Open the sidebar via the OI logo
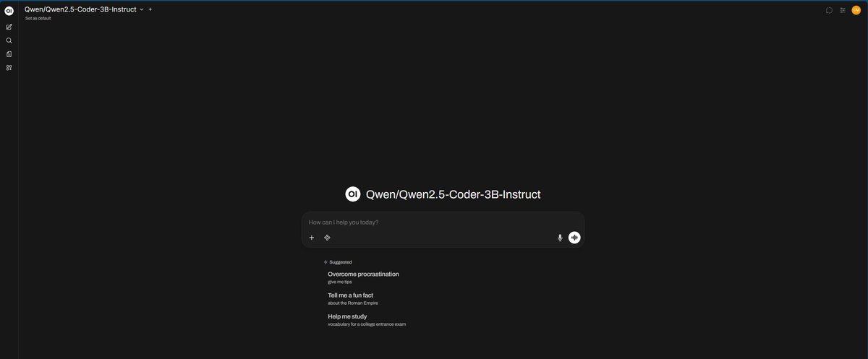This screenshot has width=868, height=359. click(9, 10)
